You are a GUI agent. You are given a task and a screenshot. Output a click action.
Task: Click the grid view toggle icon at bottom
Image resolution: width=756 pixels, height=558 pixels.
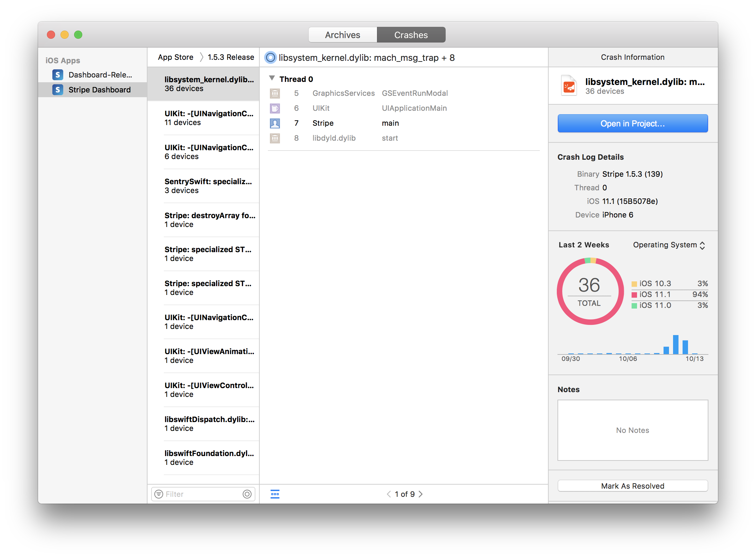click(275, 494)
